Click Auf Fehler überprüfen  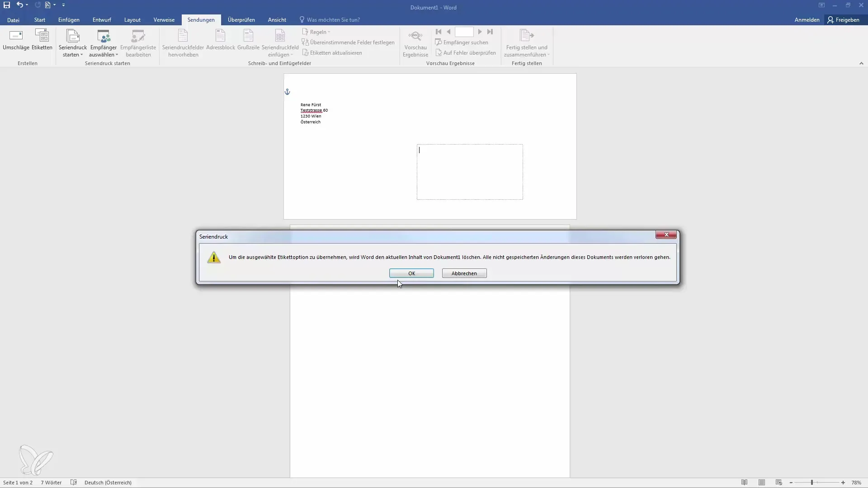tap(465, 53)
